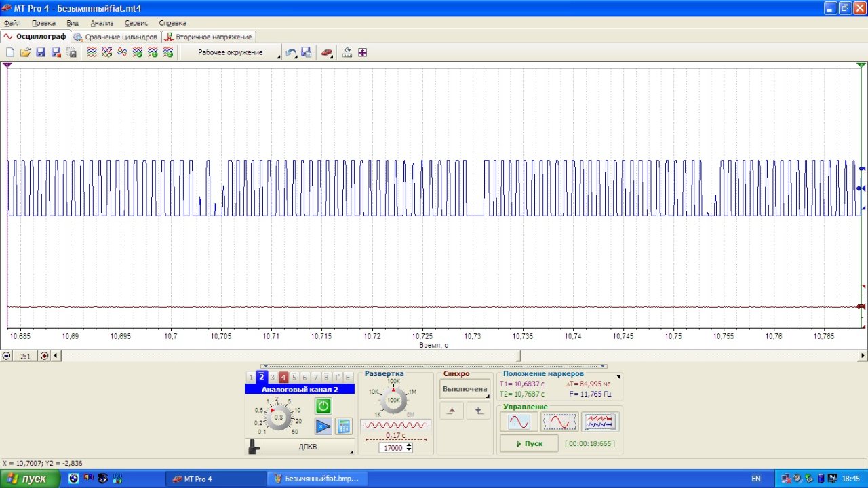Switch to Сравнение цилиндров tab
This screenshot has height=488, width=868.
tap(116, 37)
